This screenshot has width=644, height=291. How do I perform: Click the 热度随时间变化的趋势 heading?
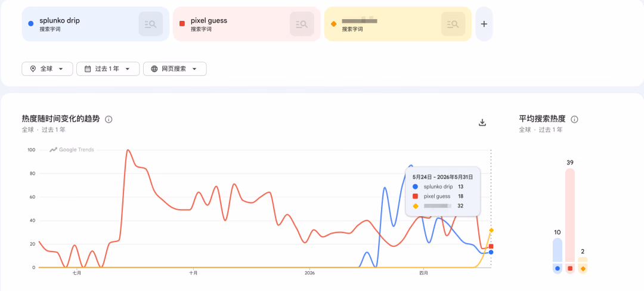[x=61, y=119]
